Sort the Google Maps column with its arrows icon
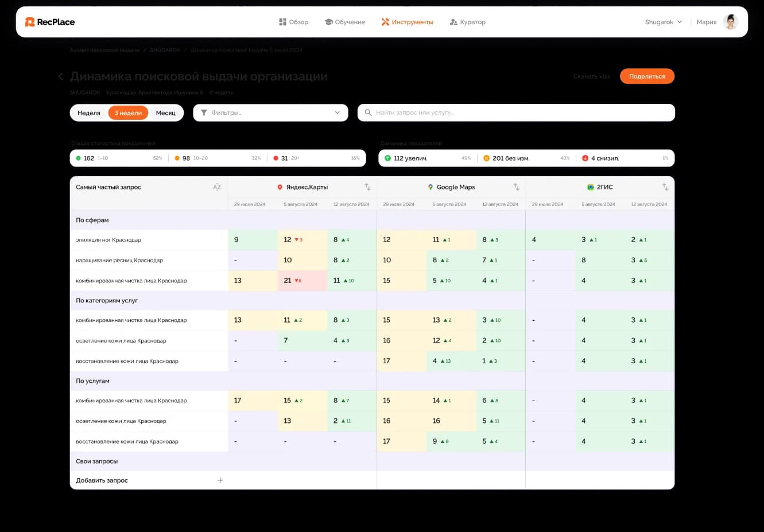 516,187
